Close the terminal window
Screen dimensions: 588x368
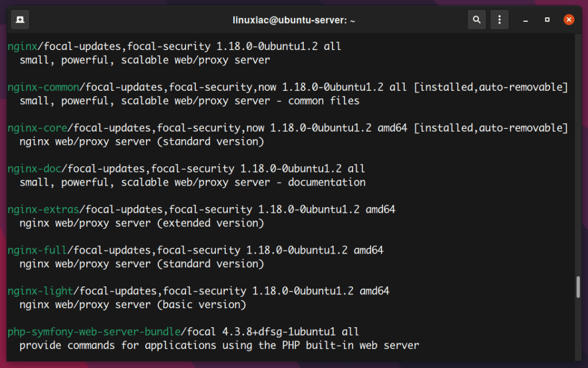click(x=569, y=20)
